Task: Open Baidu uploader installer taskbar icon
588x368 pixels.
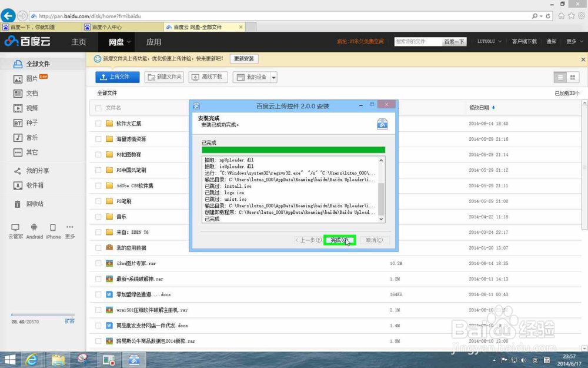Action: pyautogui.click(x=134, y=360)
